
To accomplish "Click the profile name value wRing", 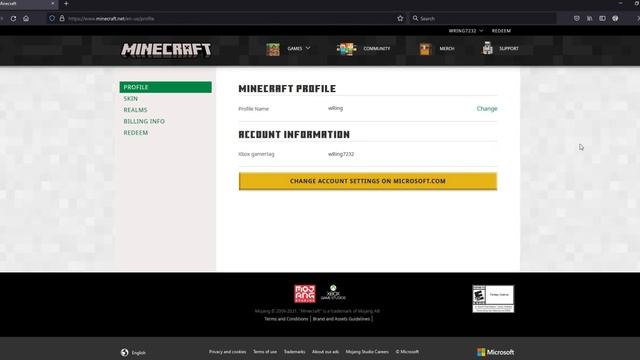I will click(336, 108).
